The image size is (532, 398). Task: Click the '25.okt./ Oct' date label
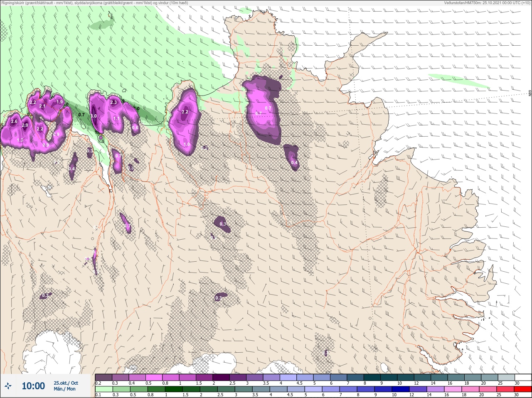66,383
